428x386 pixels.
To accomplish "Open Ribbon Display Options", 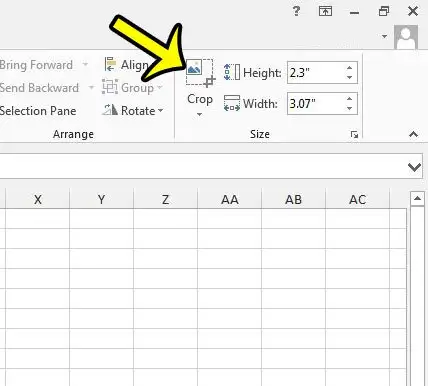I will click(325, 11).
